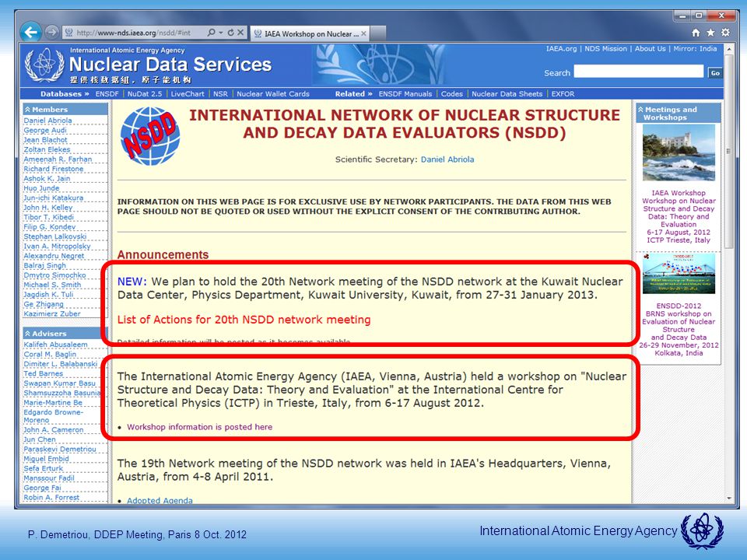This screenshot has height=560, width=747.
Task: Click the search magnifier in address bar
Action: coord(211,33)
